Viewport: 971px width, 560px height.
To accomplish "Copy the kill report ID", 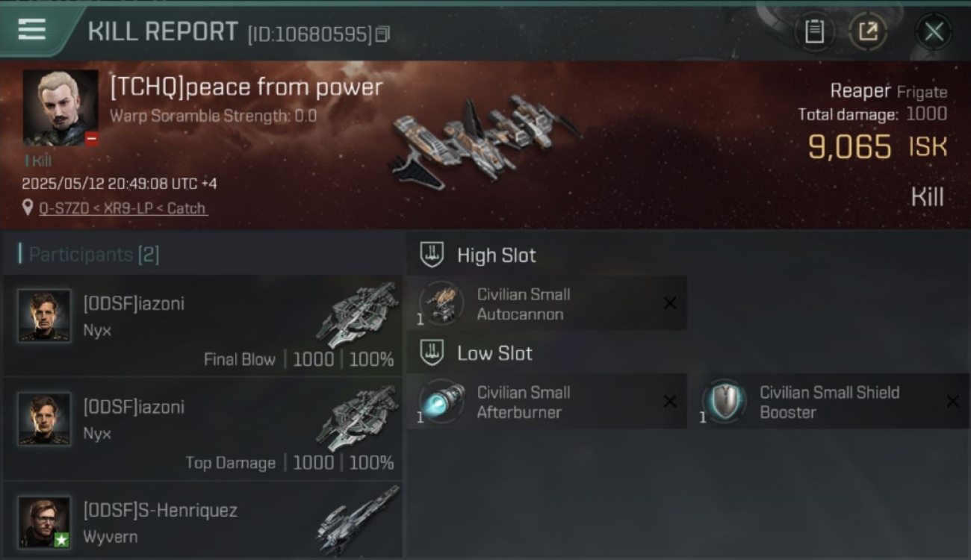I will point(382,34).
